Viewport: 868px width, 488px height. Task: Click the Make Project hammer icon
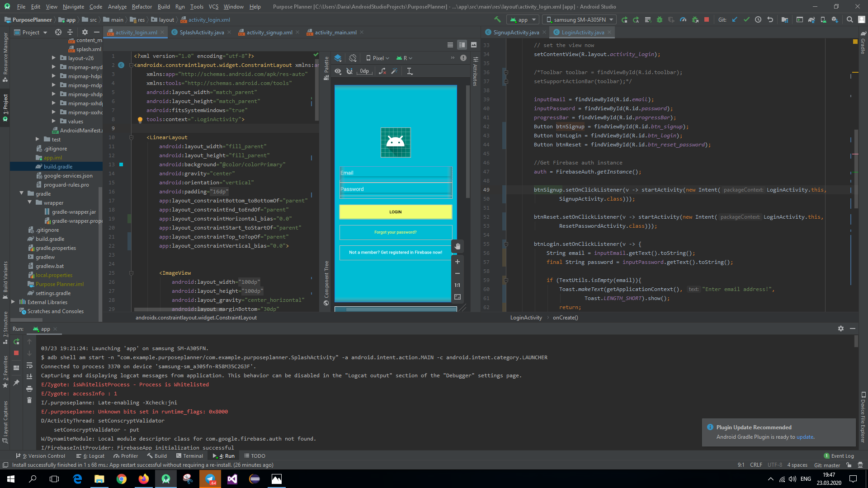(x=497, y=19)
